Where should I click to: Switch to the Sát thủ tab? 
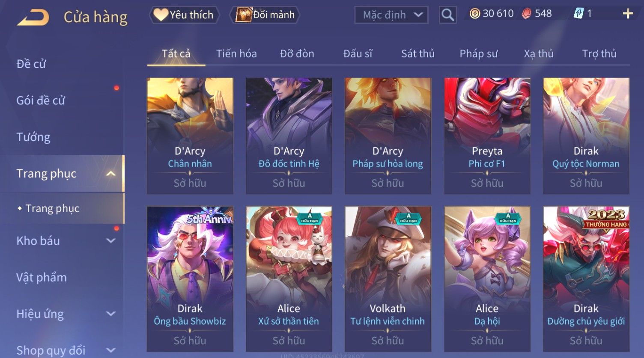tap(417, 53)
